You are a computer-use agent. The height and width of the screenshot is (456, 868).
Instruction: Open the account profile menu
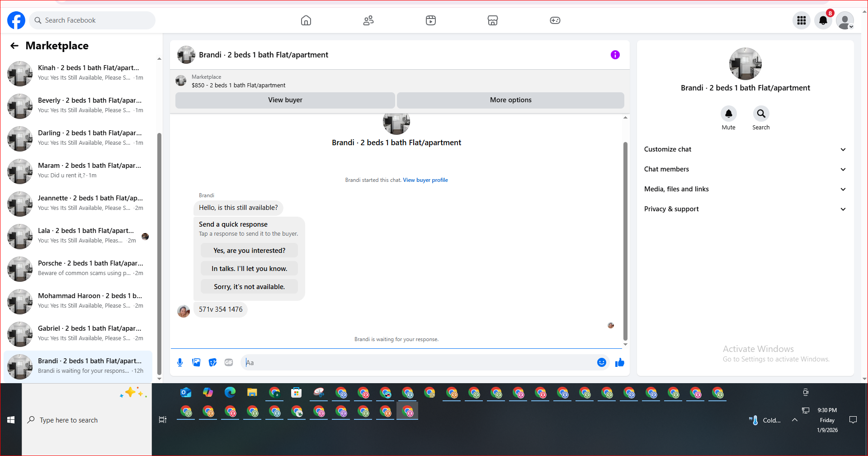(845, 20)
